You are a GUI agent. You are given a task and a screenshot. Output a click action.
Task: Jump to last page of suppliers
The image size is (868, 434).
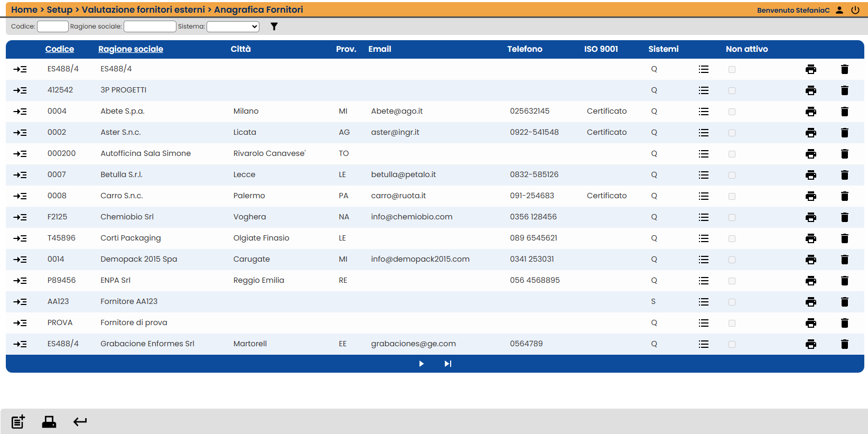tap(448, 364)
